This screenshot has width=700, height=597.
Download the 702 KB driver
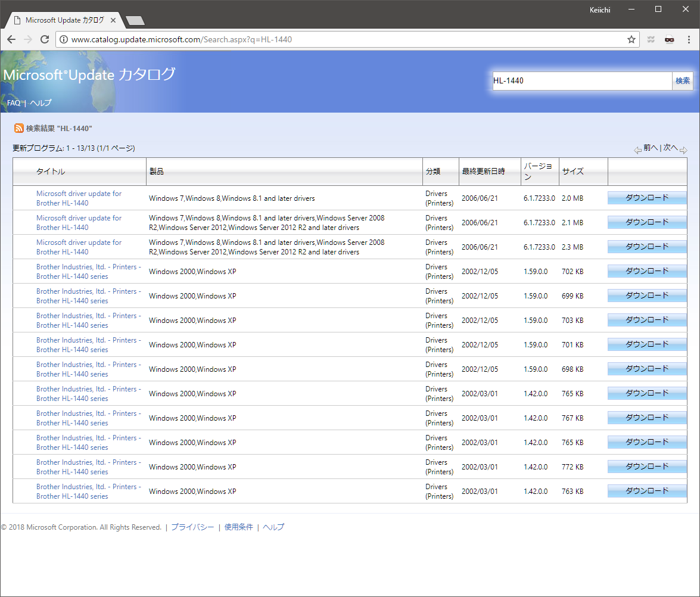pos(647,271)
